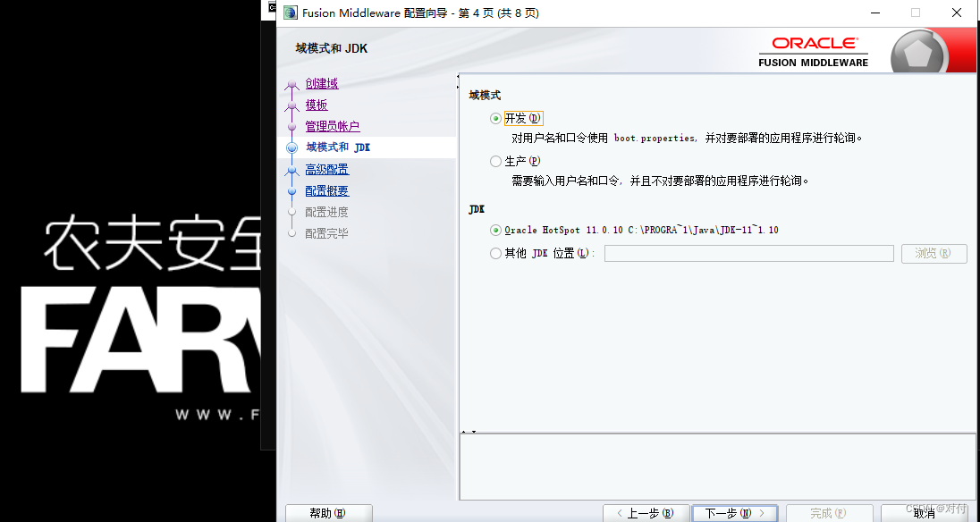Click the 配置完毕 step label
The height and width of the screenshot is (522, 980).
(x=326, y=233)
